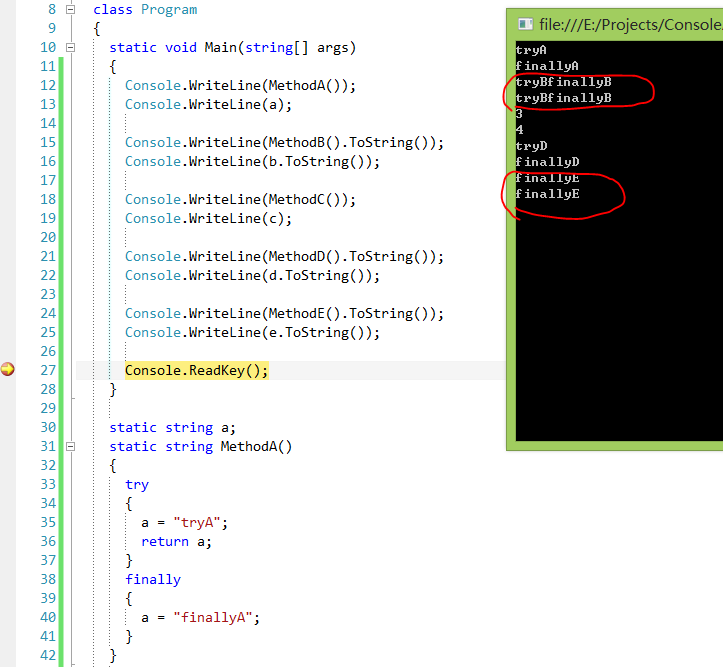Click the 'static void Main(string[] args)' declaration

click(x=232, y=47)
